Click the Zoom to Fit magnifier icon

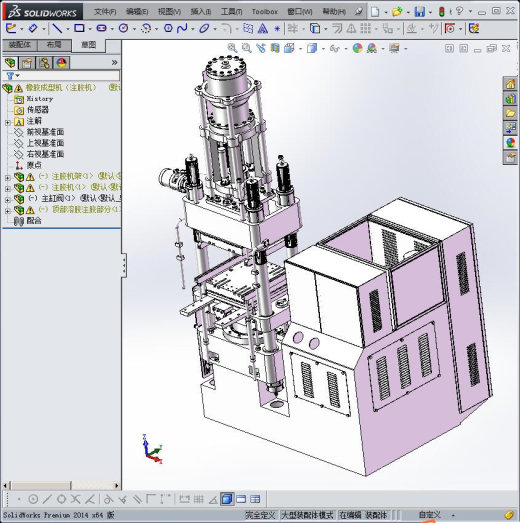(x=232, y=48)
